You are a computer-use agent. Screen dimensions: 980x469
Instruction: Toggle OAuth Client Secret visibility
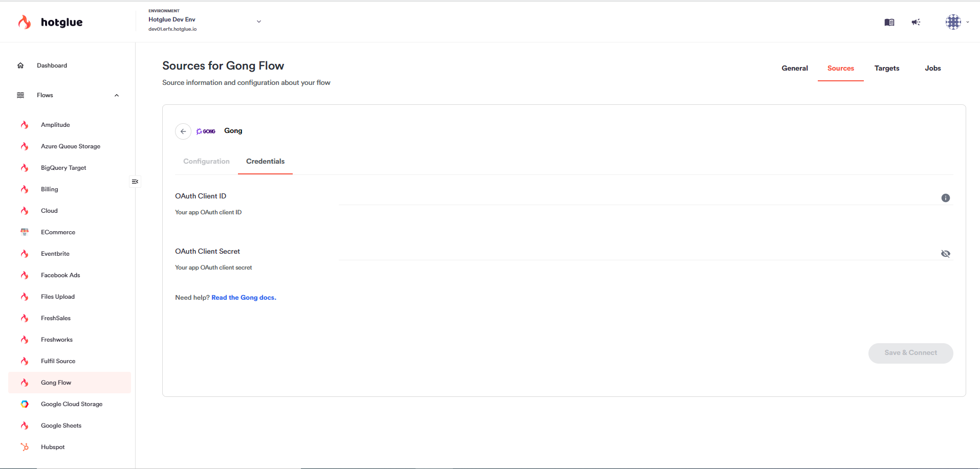pyautogui.click(x=946, y=254)
